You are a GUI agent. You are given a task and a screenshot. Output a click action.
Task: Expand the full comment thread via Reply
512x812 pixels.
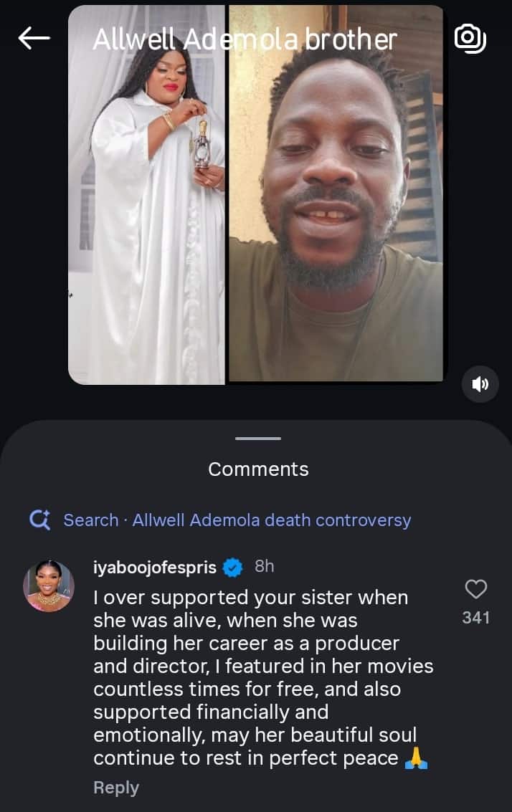[116, 787]
